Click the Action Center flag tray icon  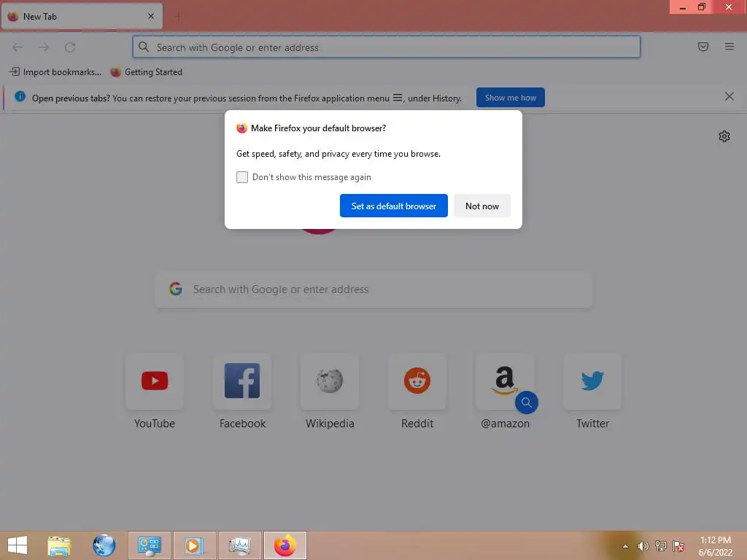pyautogui.click(x=678, y=546)
